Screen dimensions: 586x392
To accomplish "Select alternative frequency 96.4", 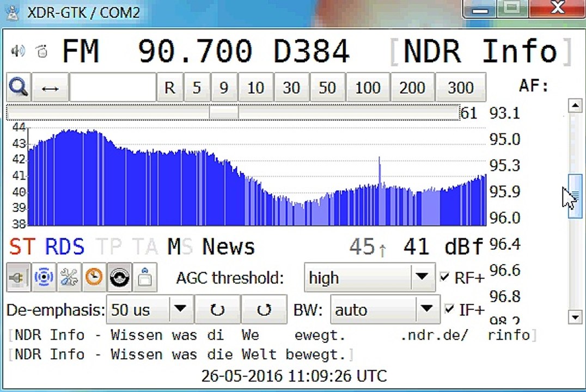I will coord(505,244).
